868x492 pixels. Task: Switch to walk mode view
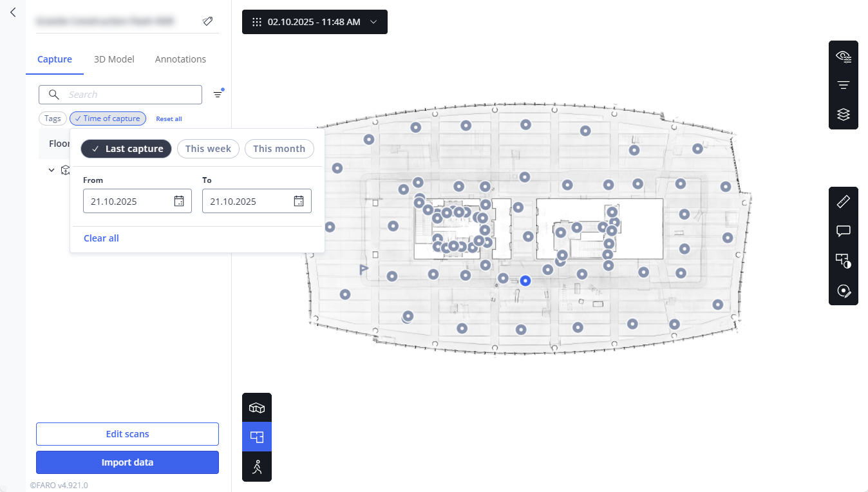(x=257, y=467)
